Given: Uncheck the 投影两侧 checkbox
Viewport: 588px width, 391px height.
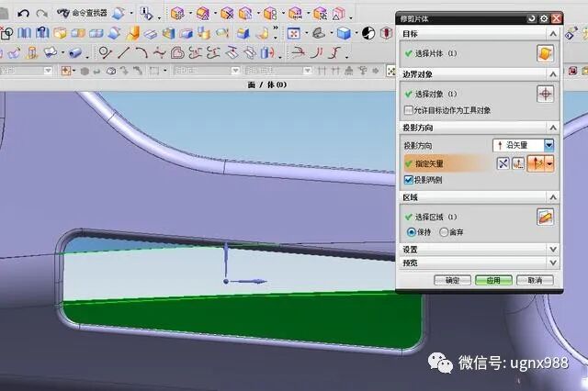Looking at the screenshot, I should tap(409, 180).
